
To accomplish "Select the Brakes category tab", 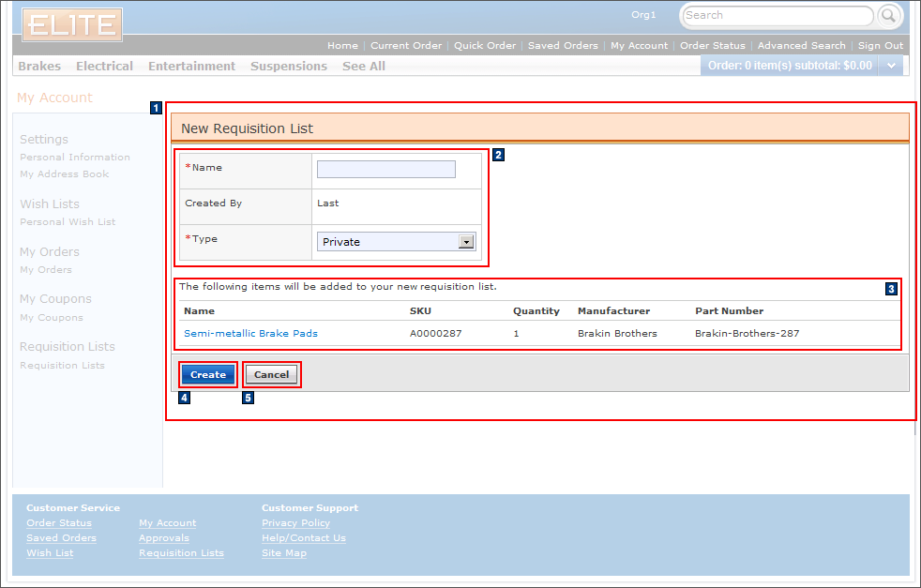I will (x=39, y=66).
